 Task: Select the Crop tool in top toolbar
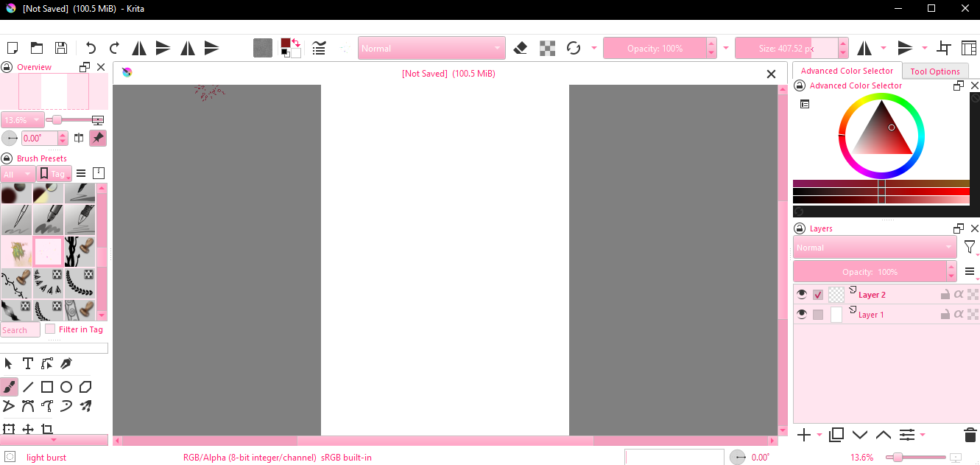pos(944,48)
